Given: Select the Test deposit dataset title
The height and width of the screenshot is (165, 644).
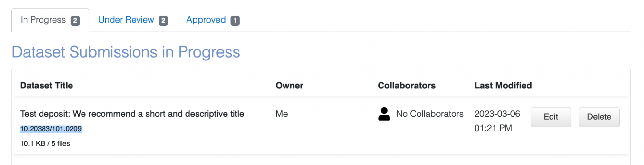Looking at the screenshot, I should point(132,114).
